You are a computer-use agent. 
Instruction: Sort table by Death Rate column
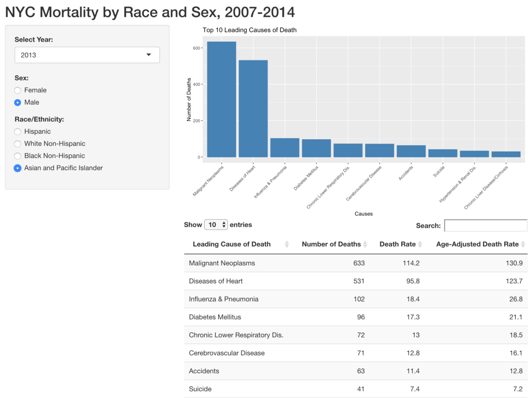coord(397,244)
